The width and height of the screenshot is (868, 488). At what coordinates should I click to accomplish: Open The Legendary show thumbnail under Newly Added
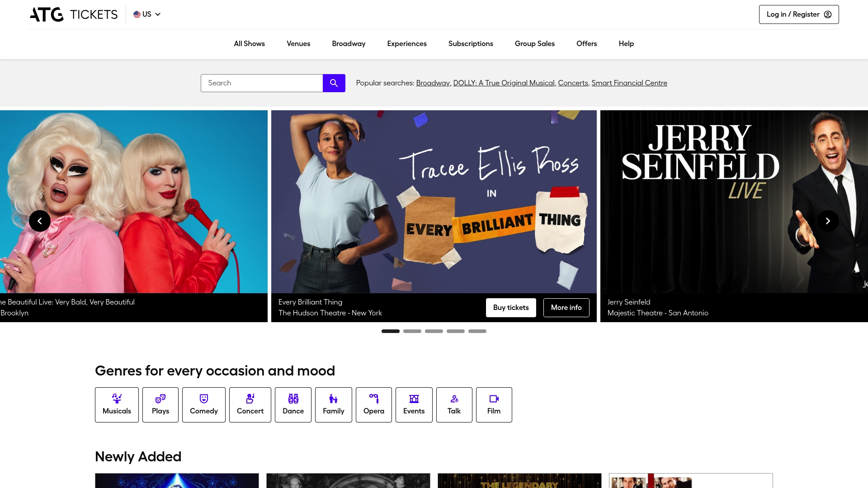click(519, 480)
